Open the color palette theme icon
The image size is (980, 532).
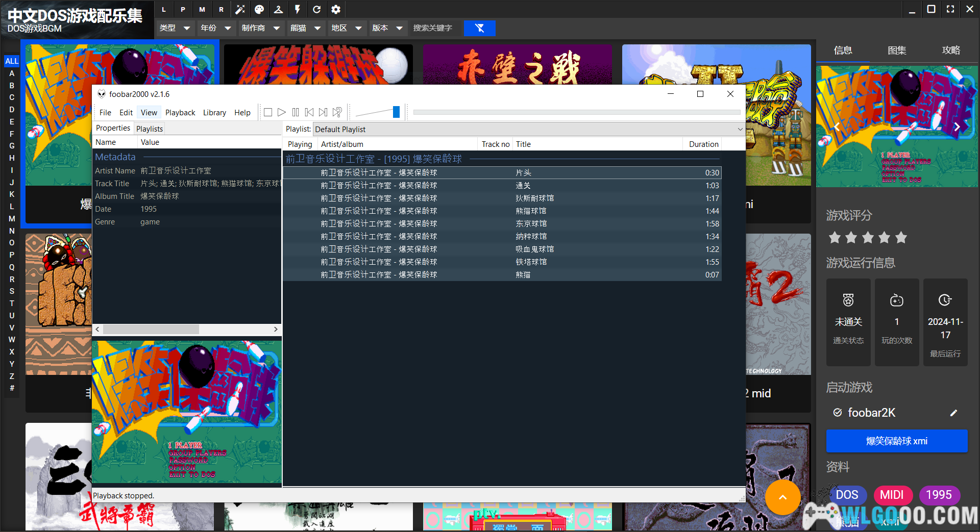[259, 9]
